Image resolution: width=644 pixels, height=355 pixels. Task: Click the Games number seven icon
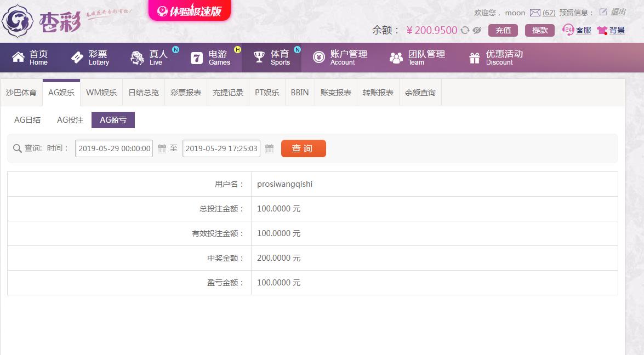(x=197, y=58)
